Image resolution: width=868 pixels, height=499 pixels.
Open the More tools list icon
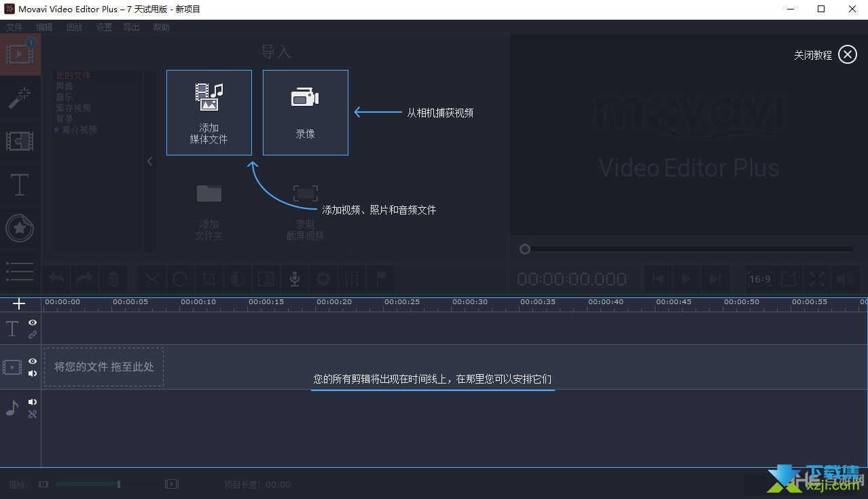[20, 272]
